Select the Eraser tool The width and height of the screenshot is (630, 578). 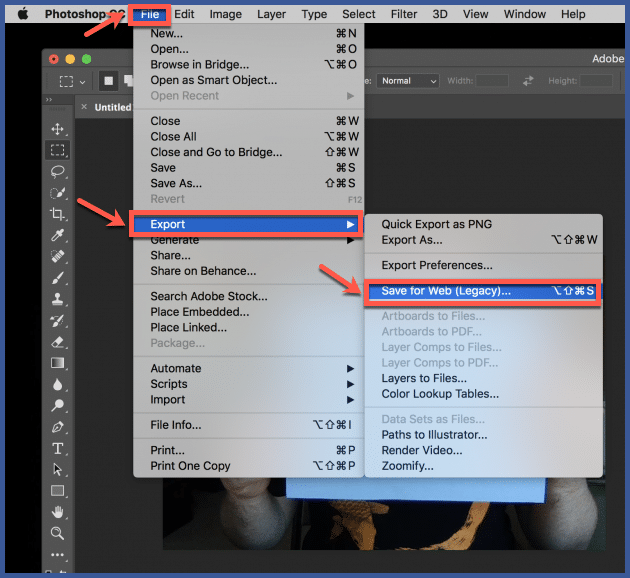57,342
